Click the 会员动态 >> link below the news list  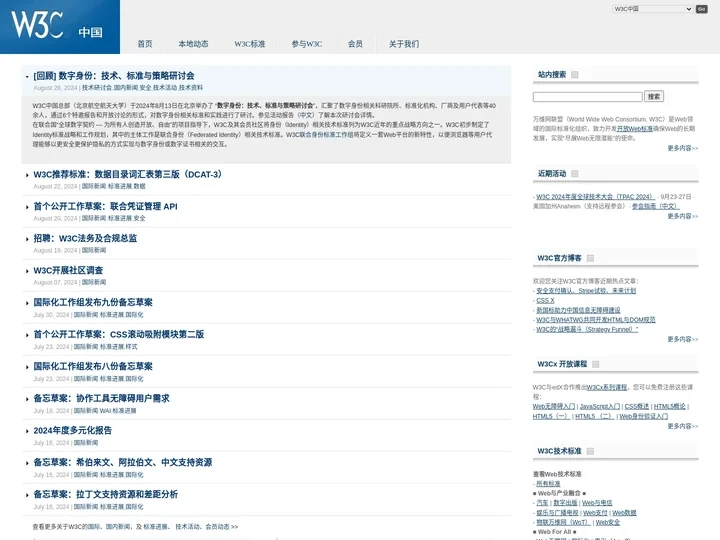click(x=221, y=527)
